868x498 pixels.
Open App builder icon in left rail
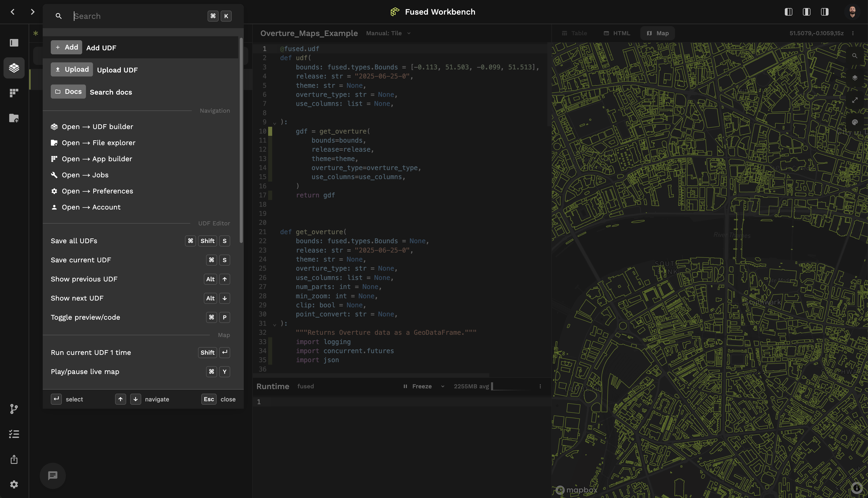[14, 93]
